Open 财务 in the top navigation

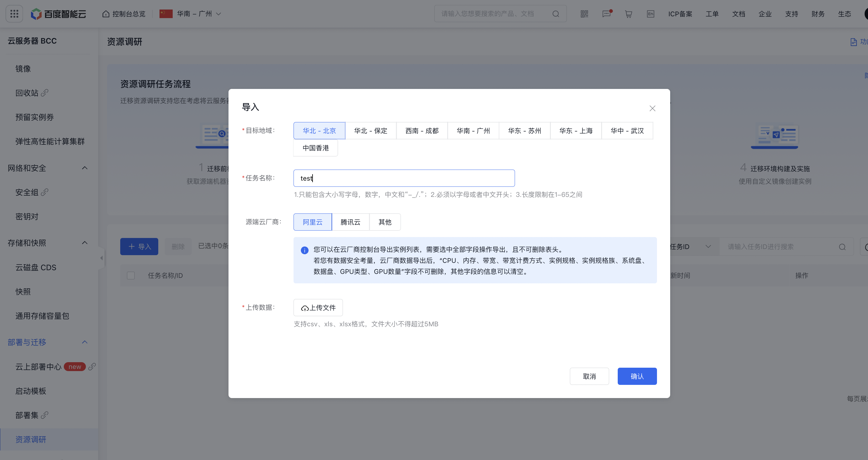point(818,14)
